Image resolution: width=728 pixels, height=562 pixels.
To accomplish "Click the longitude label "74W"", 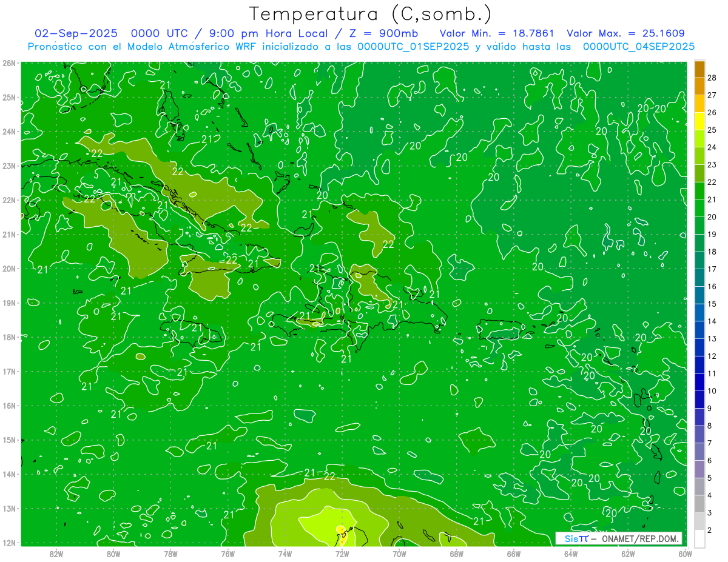I will pyautogui.click(x=285, y=553).
